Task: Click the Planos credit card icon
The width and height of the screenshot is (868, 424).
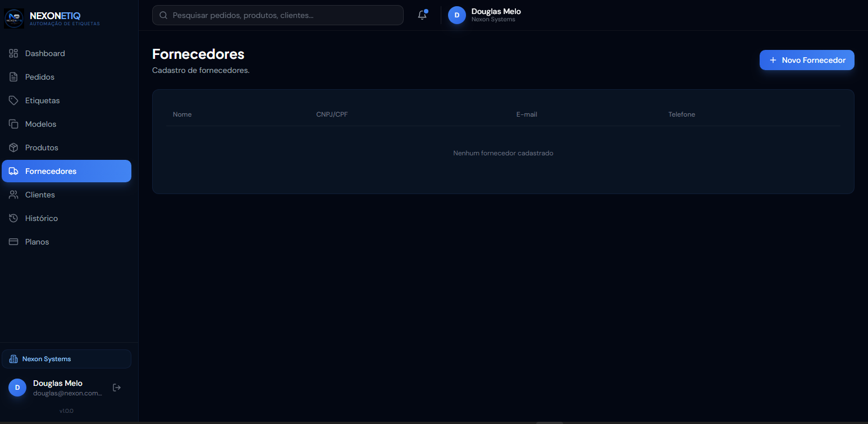Action: coord(13,242)
